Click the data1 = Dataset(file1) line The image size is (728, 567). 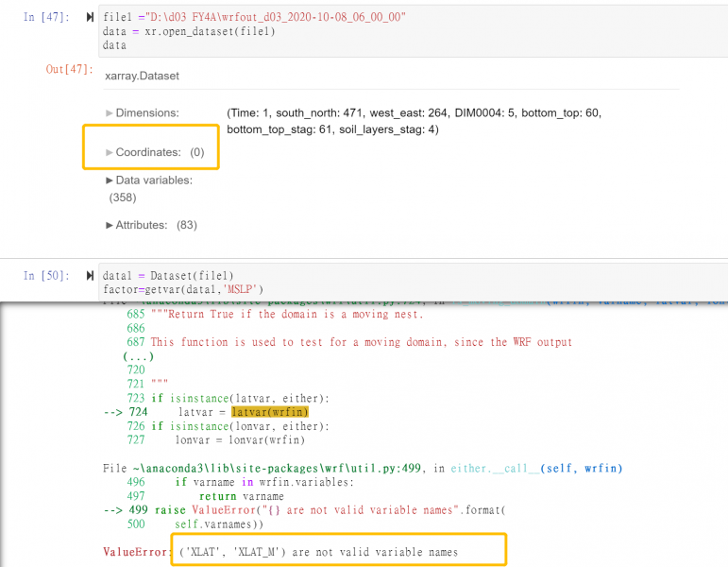point(168,275)
